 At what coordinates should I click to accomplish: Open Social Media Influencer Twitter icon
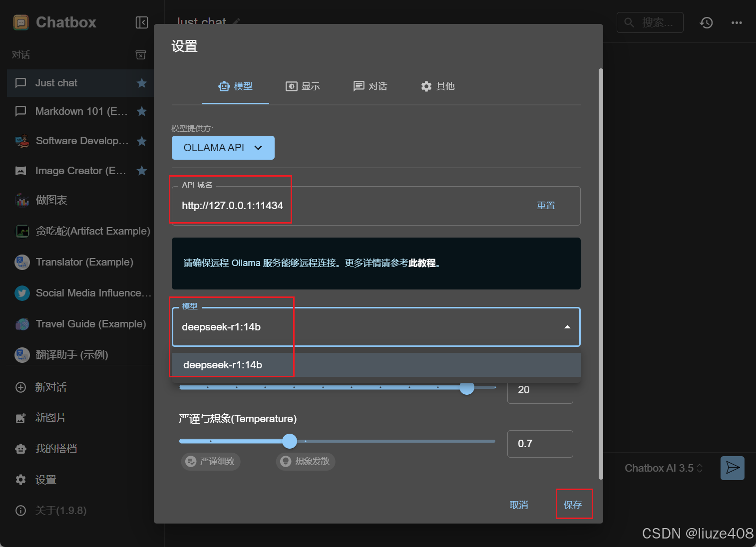point(22,293)
